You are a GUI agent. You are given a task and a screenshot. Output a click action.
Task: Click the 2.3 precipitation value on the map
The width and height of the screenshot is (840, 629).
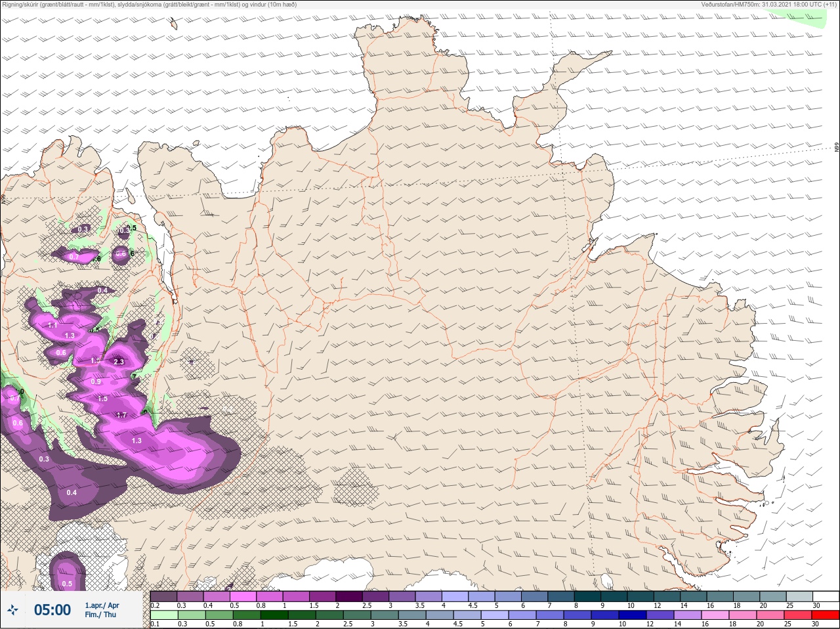pyautogui.click(x=119, y=362)
